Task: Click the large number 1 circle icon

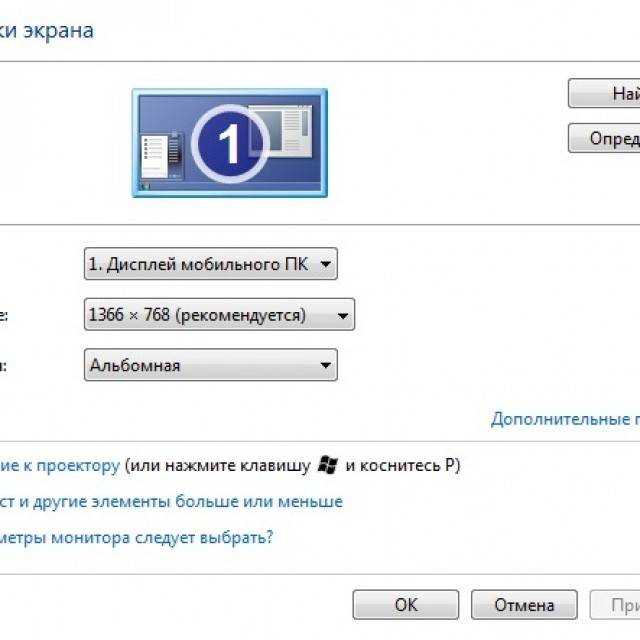Action: pyautogui.click(x=230, y=144)
